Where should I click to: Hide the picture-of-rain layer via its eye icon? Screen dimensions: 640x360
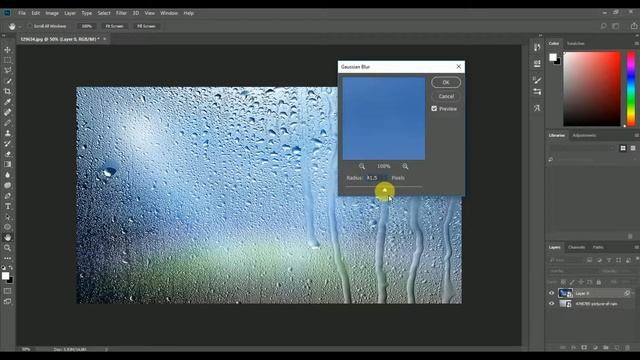551,304
